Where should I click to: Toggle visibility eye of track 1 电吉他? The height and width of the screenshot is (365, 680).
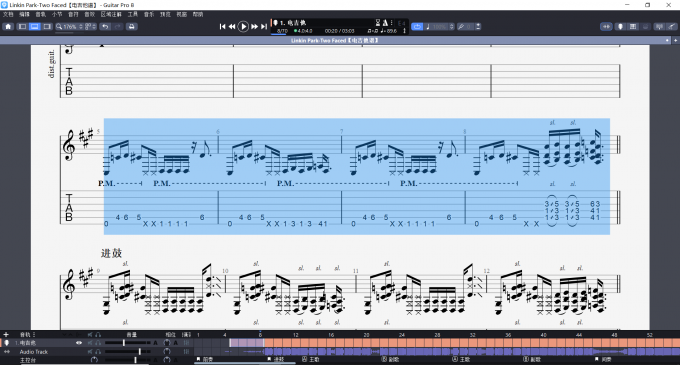point(79,342)
